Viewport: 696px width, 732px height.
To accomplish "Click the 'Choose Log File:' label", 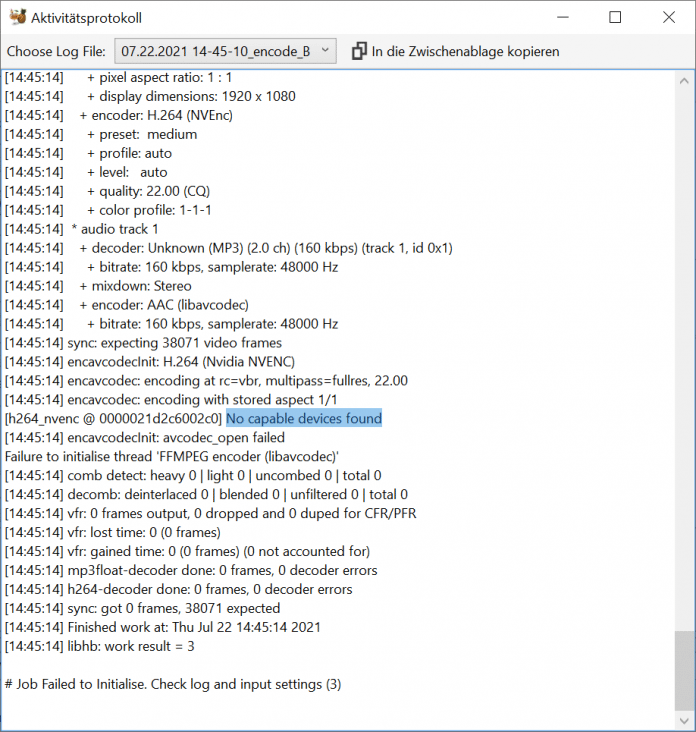I will pos(56,51).
